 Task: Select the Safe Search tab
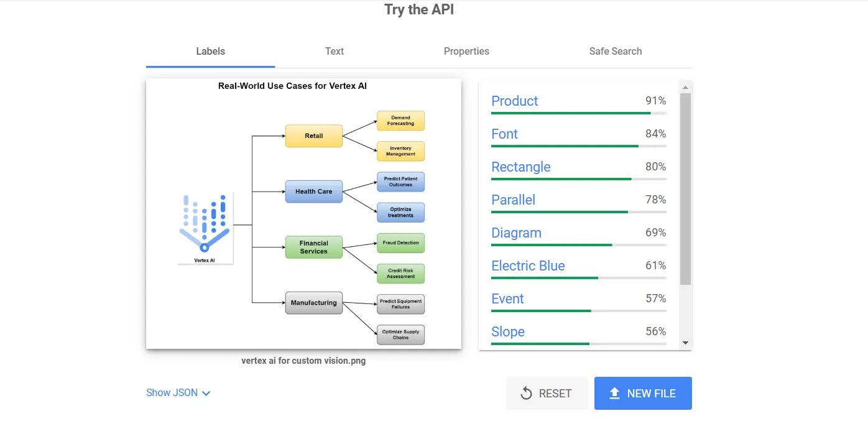click(x=615, y=52)
